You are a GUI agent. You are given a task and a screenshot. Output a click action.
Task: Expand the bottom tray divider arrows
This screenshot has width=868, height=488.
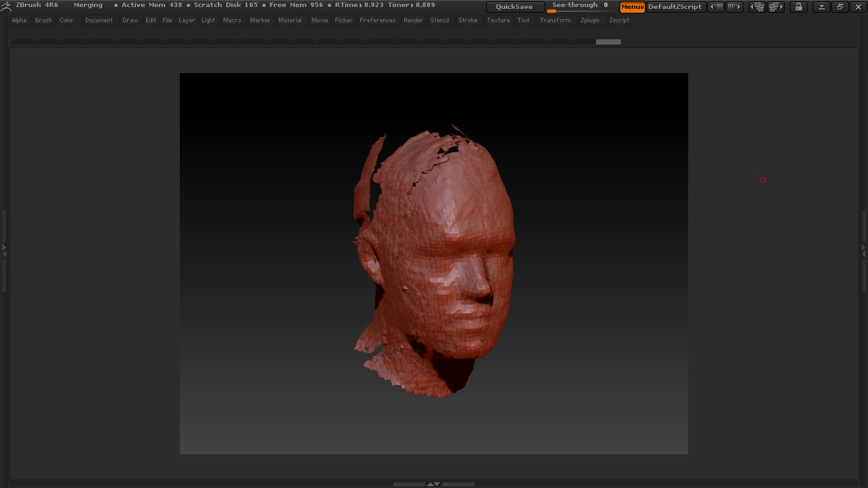433,484
